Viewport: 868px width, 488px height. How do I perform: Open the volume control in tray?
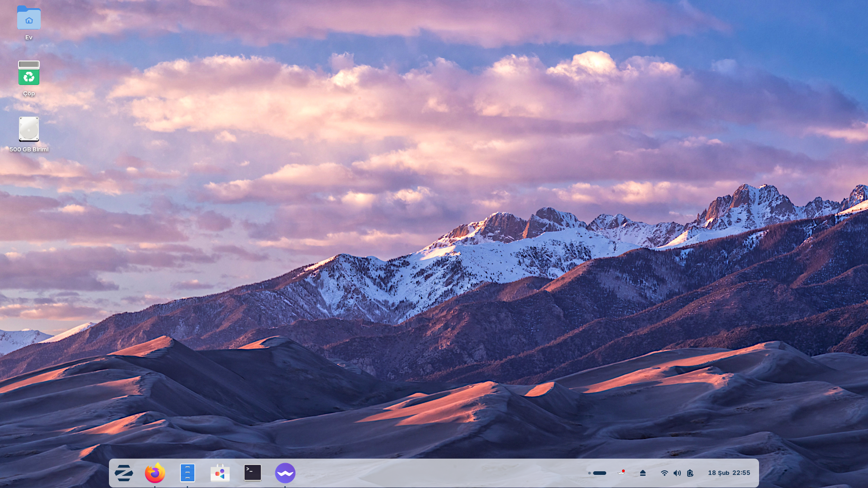coord(677,473)
